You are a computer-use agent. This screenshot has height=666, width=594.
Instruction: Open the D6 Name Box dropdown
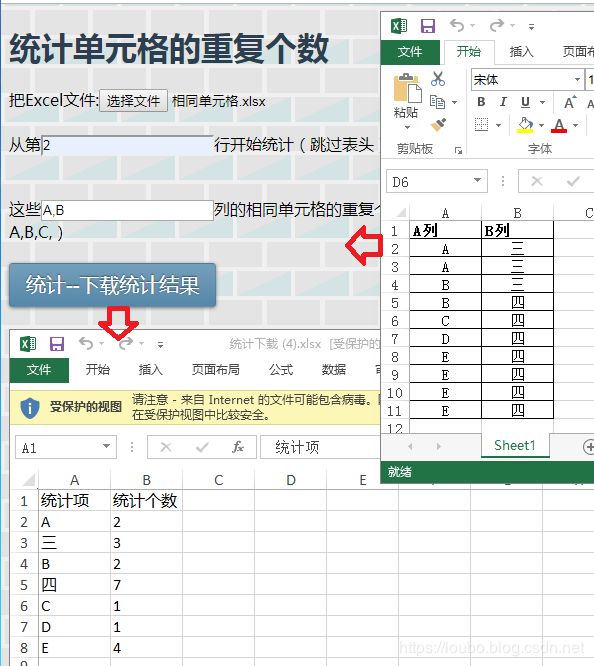[478, 180]
